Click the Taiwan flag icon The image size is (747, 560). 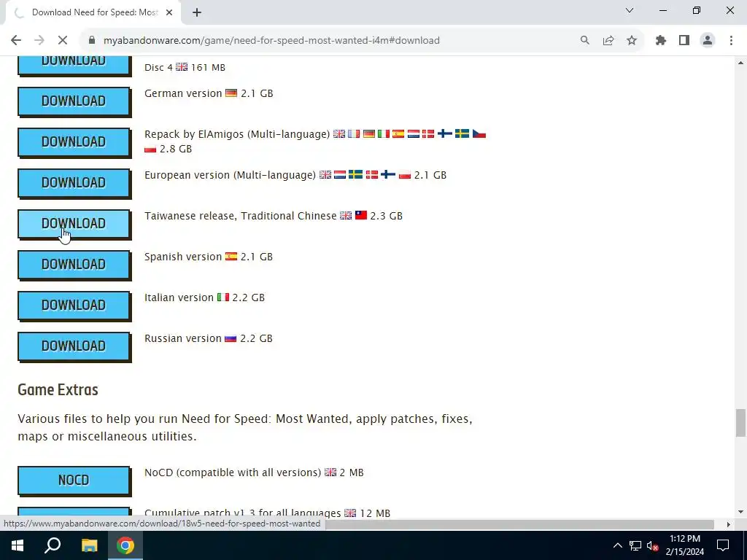[x=361, y=215]
